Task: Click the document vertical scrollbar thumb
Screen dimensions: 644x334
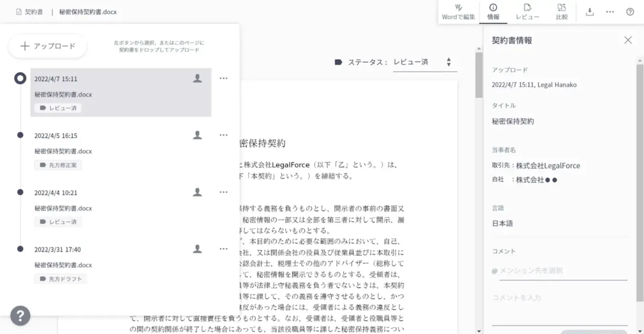Action: (x=479, y=74)
